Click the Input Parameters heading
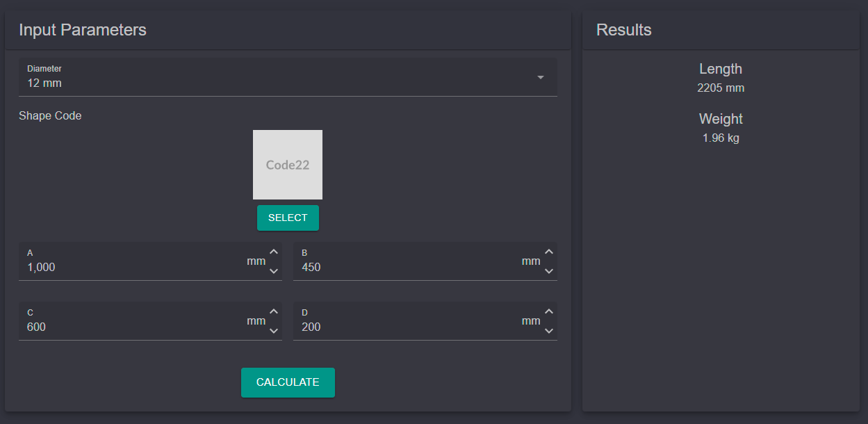Viewport: 868px width, 424px height. [x=83, y=30]
